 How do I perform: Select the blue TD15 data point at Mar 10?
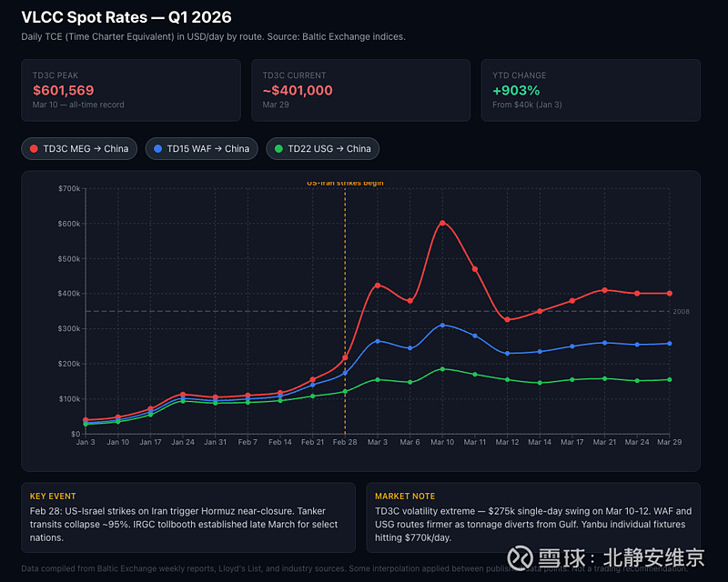coord(442,325)
